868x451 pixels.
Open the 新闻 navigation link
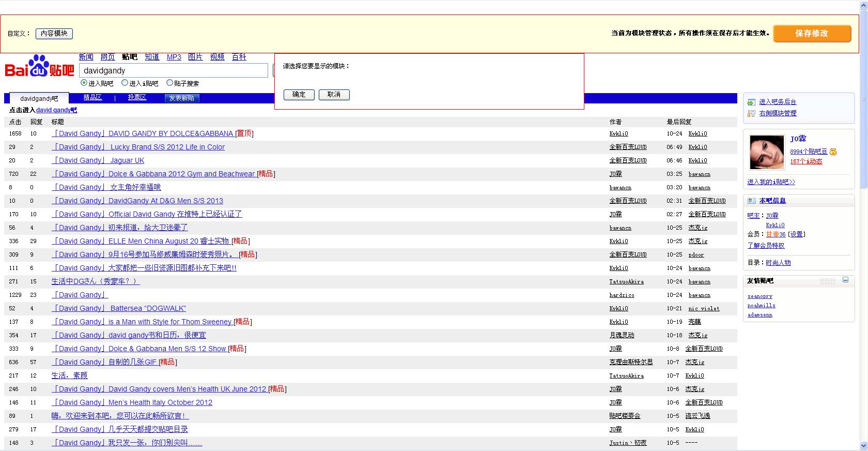pos(86,57)
